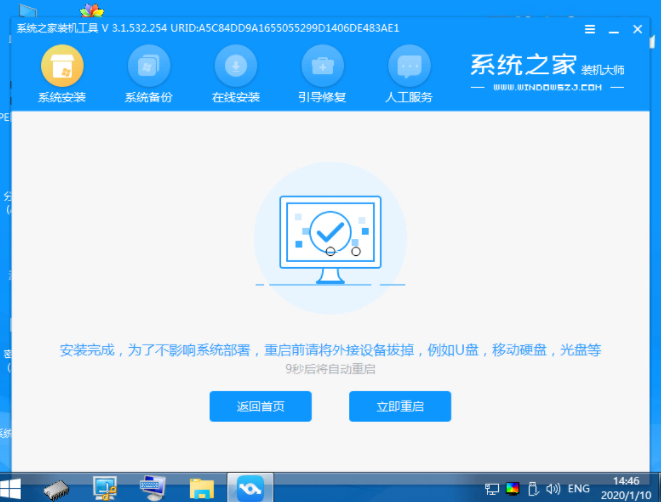Click the USB device tray icon

click(533, 489)
